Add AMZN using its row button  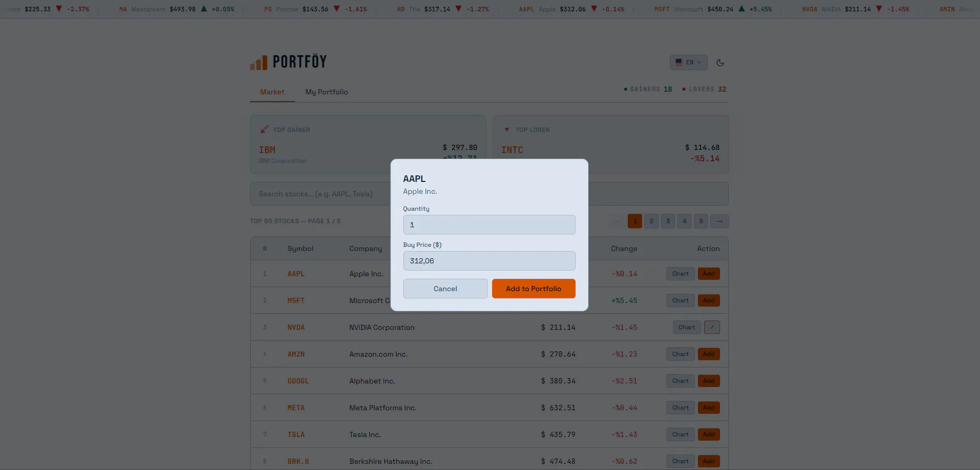point(709,354)
